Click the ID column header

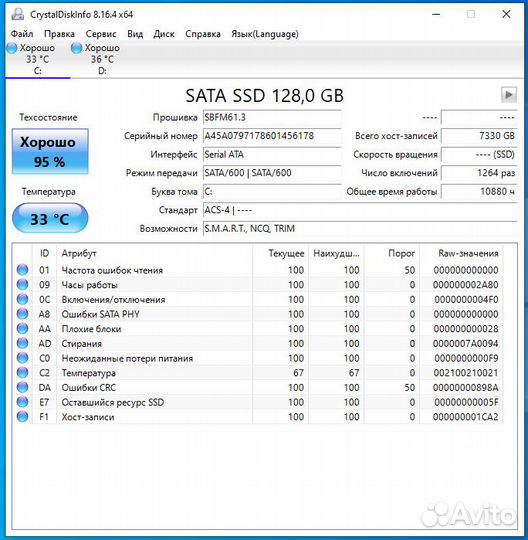coord(44,253)
